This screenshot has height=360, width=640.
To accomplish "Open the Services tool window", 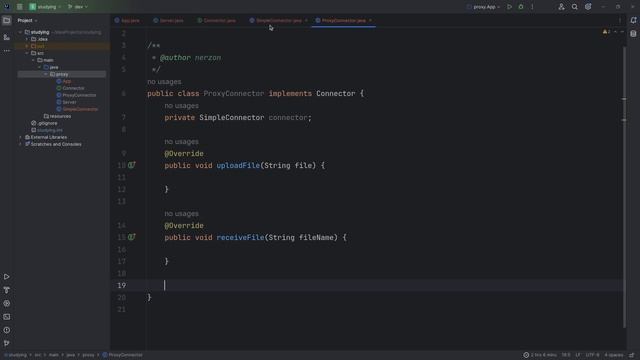I will point(7,304).
